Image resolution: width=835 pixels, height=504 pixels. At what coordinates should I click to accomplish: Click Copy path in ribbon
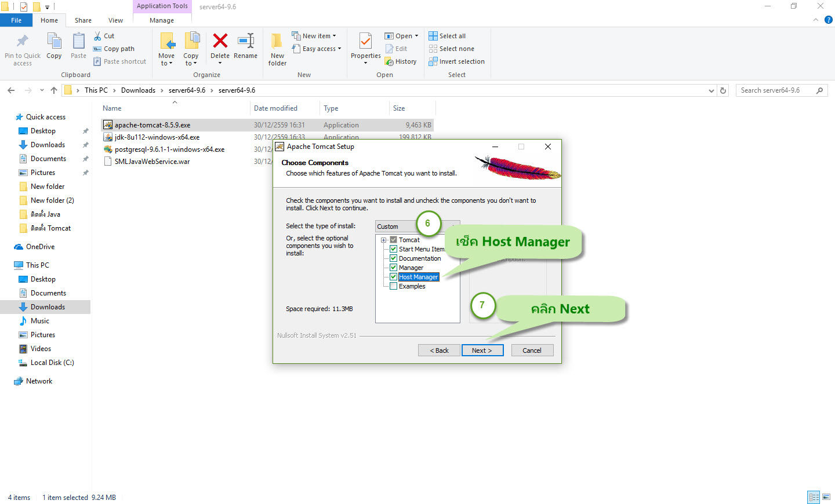point(114,49)
